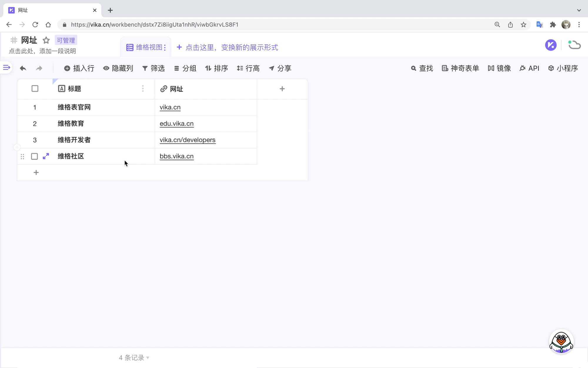Expand the 维格社区 record

coord(46,156)
